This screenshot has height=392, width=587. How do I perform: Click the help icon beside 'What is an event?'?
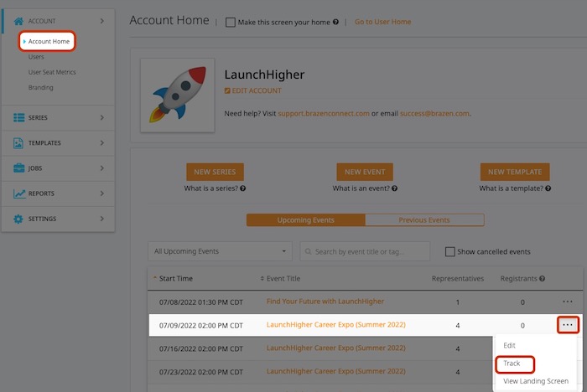395,188
